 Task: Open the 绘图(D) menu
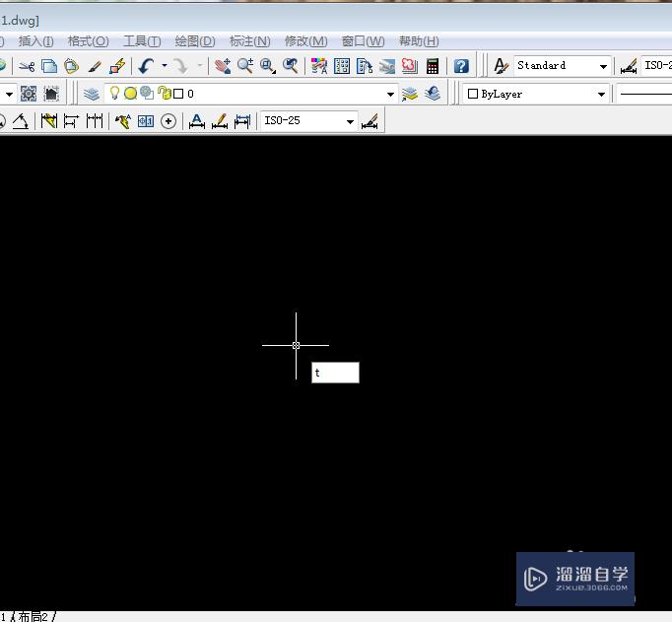pos(195,41)
